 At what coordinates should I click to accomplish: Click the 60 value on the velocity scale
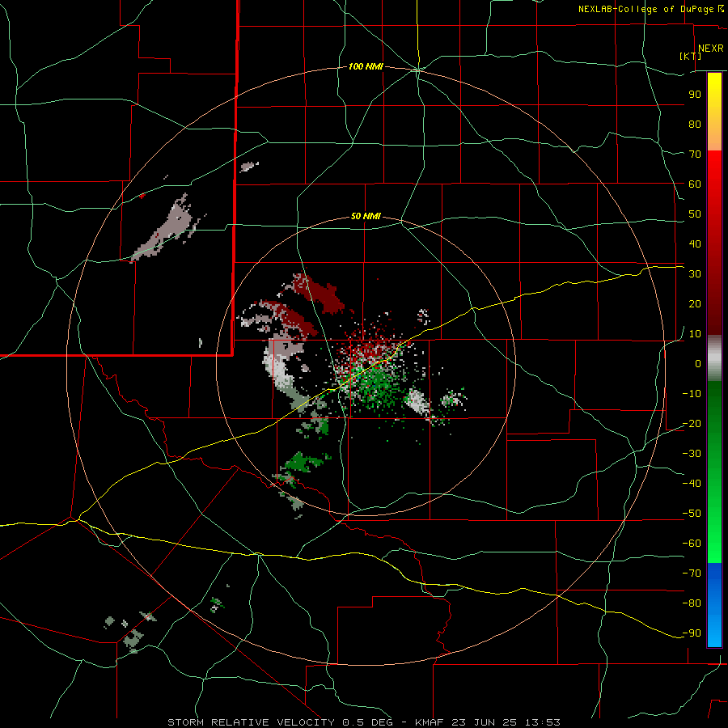pos(695,184)
